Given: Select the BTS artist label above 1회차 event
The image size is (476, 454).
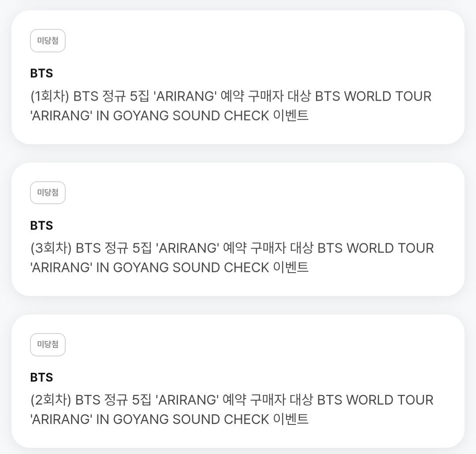Looking at the screenshot, I should point(41,74).
